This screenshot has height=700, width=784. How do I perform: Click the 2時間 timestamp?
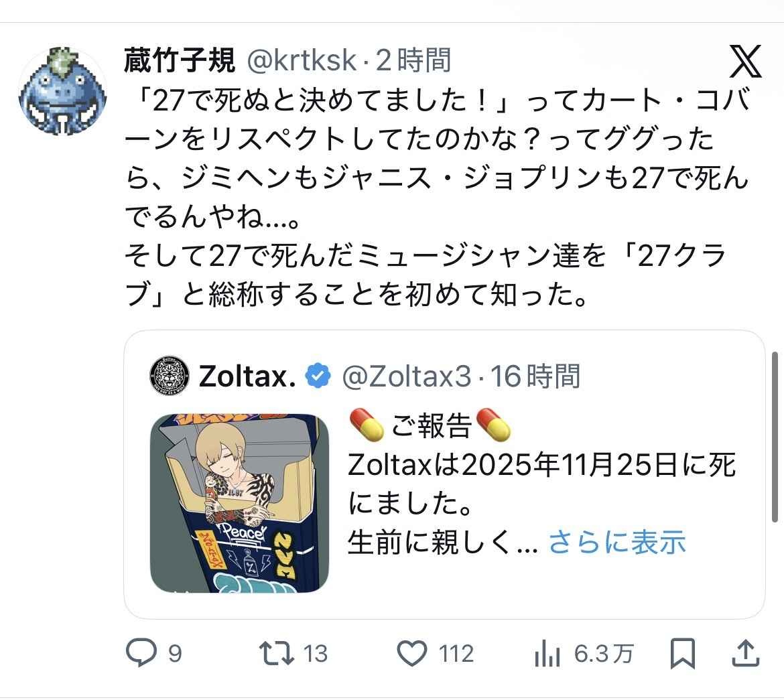click(x=413, y=60)
